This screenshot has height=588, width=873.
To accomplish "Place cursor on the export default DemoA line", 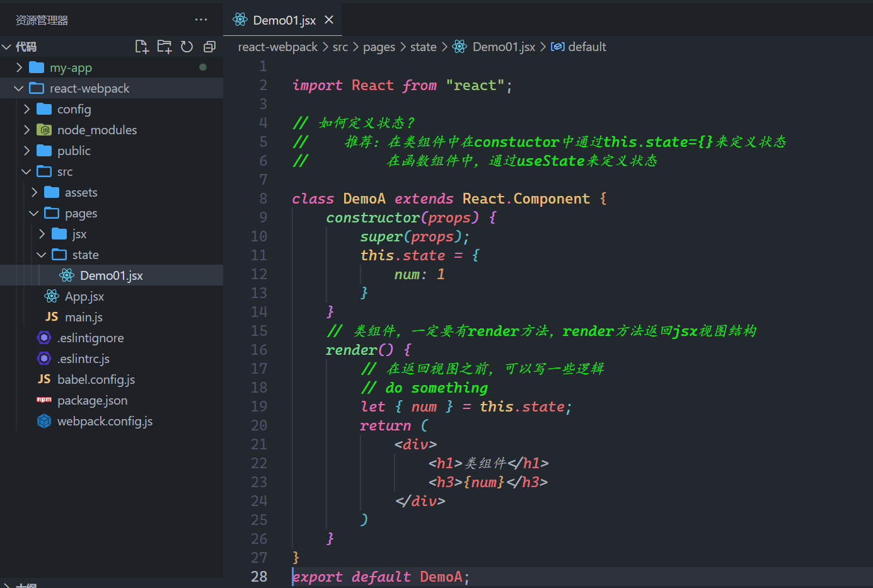I will [381, 577].
